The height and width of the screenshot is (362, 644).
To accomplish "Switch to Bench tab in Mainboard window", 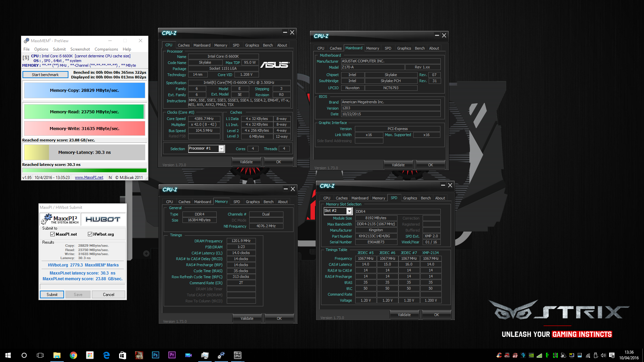I will [420, 48].
